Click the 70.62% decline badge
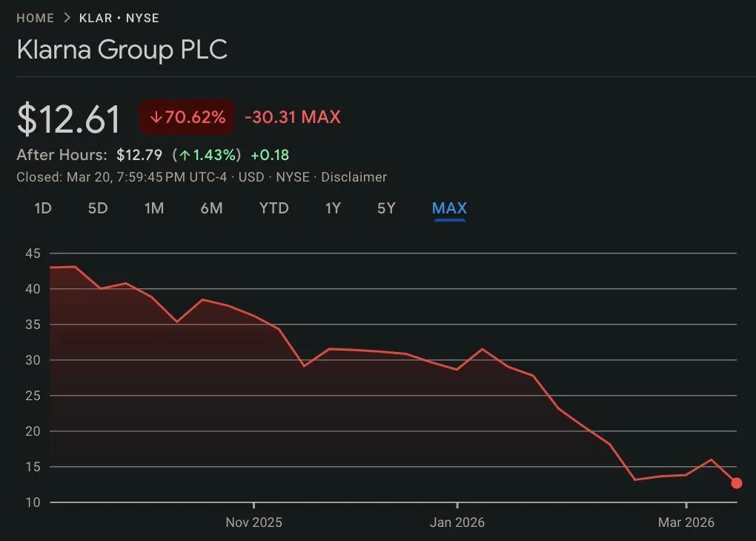The image size is (756, 541). (187, 117)
